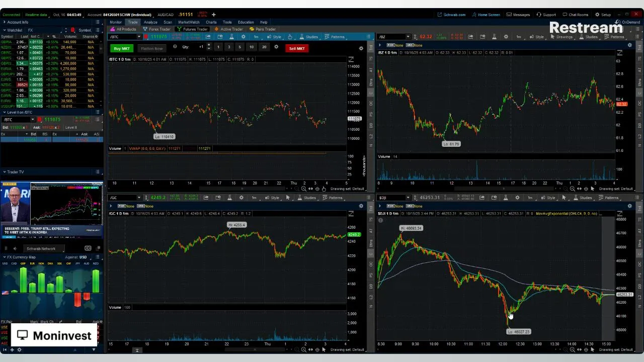Add new quote tab with plus icon
This screenshot has width=644, height=362.
point(213,15)
